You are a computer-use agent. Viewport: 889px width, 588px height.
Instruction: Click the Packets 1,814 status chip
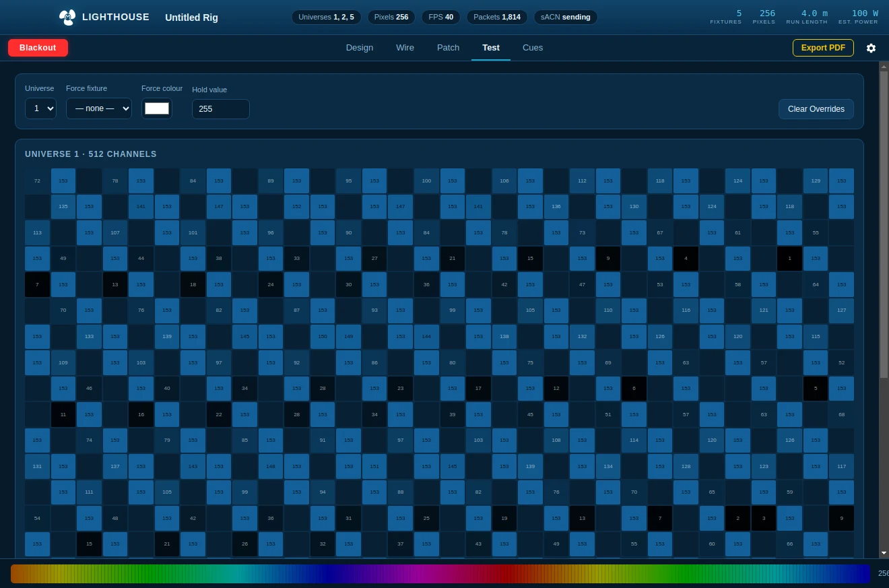coord(497,17)
